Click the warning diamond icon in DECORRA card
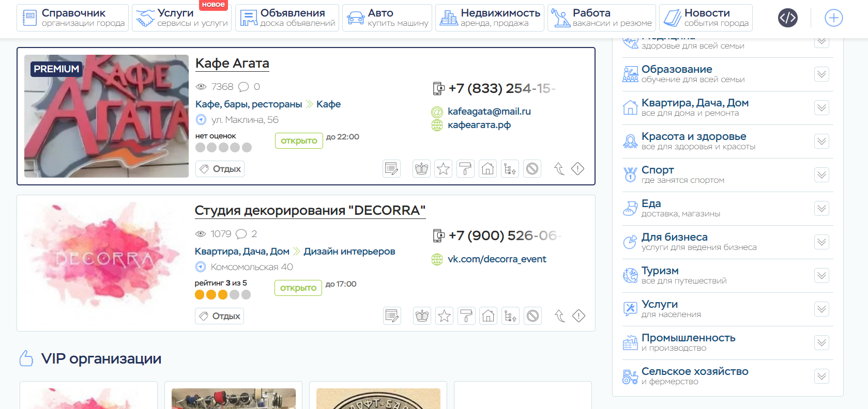The width and height of the screenshot is (868, 409). coord(579,316)
